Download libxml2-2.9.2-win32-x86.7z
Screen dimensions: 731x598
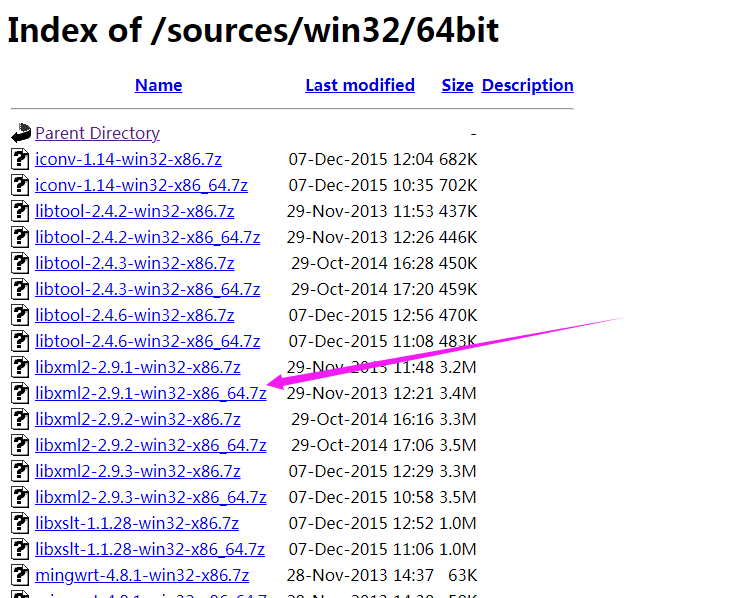point(138,420)
